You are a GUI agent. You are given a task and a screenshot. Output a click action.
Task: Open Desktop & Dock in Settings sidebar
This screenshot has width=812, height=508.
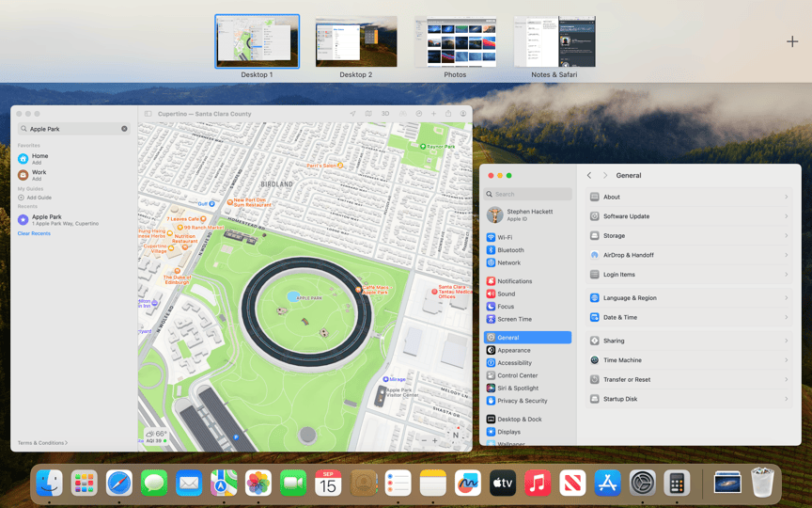point(527,419)
